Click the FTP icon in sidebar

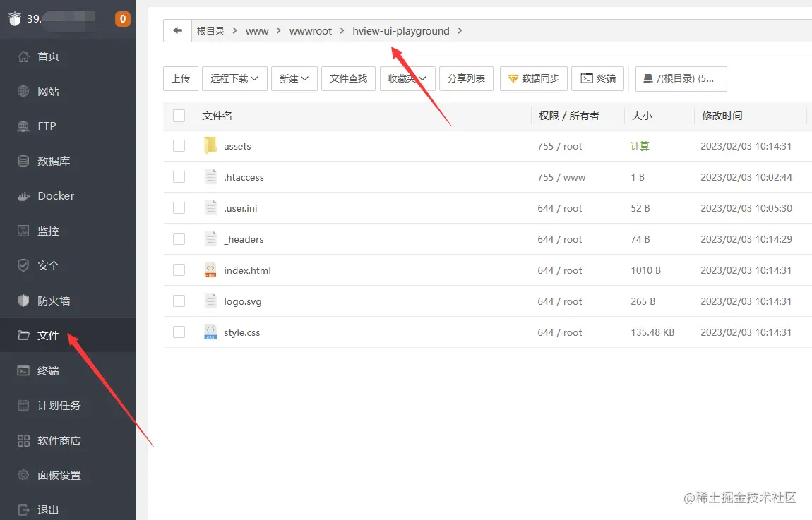pos(23,126)
